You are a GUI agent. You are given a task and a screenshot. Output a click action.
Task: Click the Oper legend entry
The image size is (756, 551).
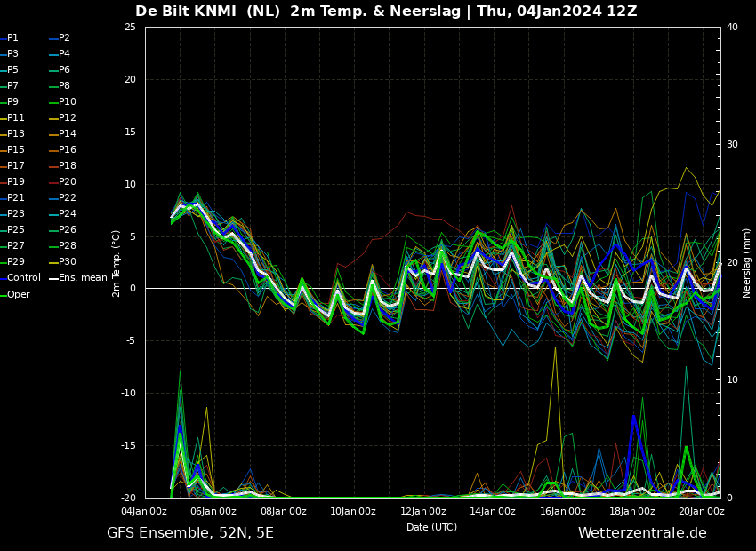(x=15, y=294)
